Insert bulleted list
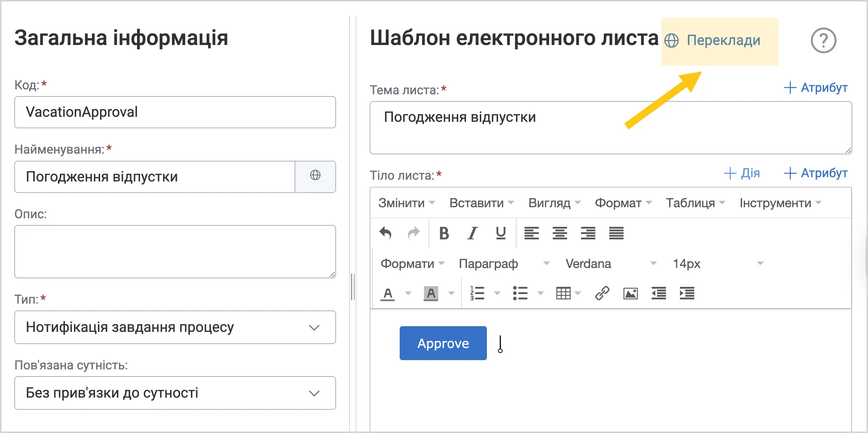The image size is (868, 433). [x=520, y=294]
